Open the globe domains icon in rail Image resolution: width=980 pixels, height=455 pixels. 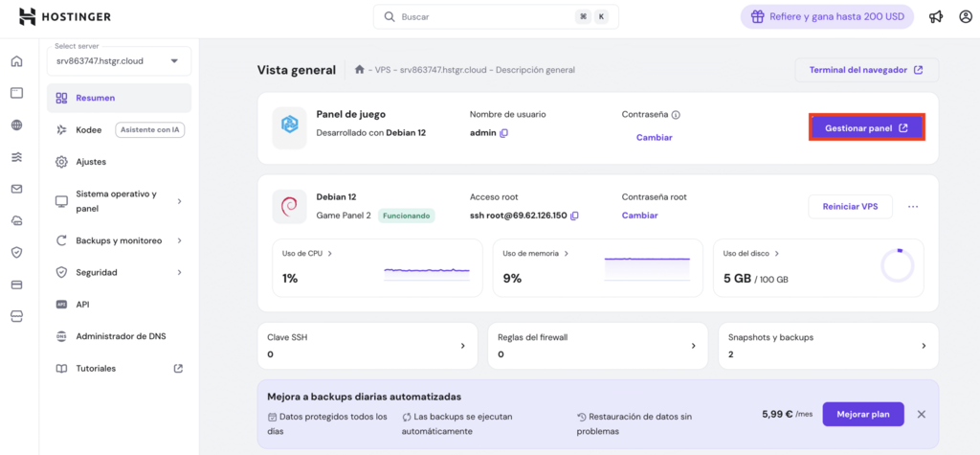click(x=16, y=125)
